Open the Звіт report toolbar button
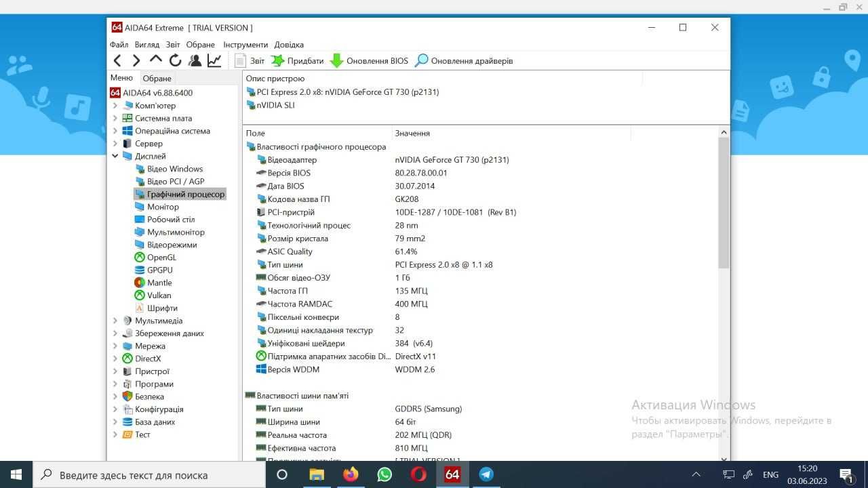This screenshot has width=868, height=488. (250, 60)
